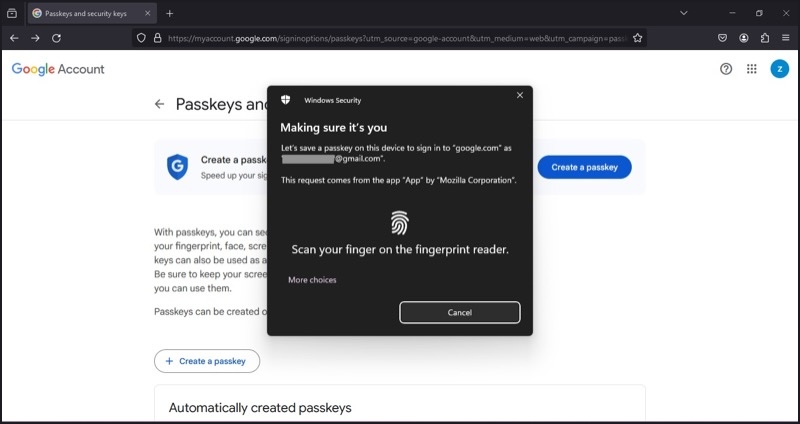Open the tracking protection shield icon

(x=141, y=38)
